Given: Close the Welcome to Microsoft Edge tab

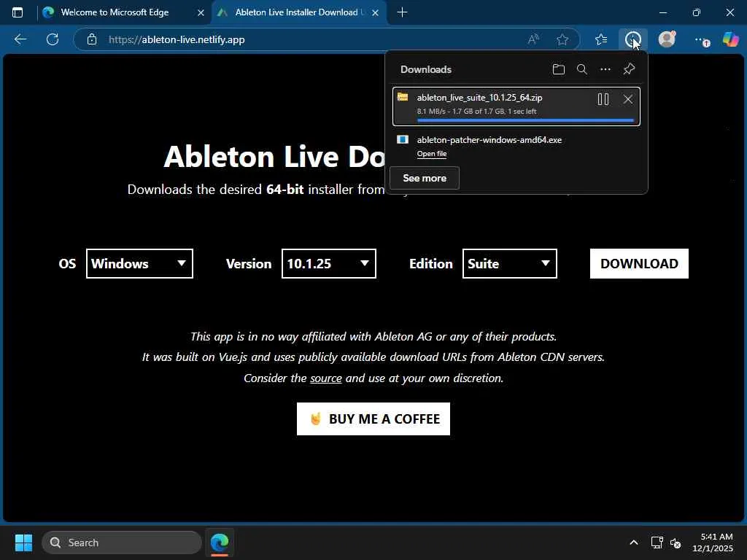Looking at the screenshot, I should coord(201,13).
